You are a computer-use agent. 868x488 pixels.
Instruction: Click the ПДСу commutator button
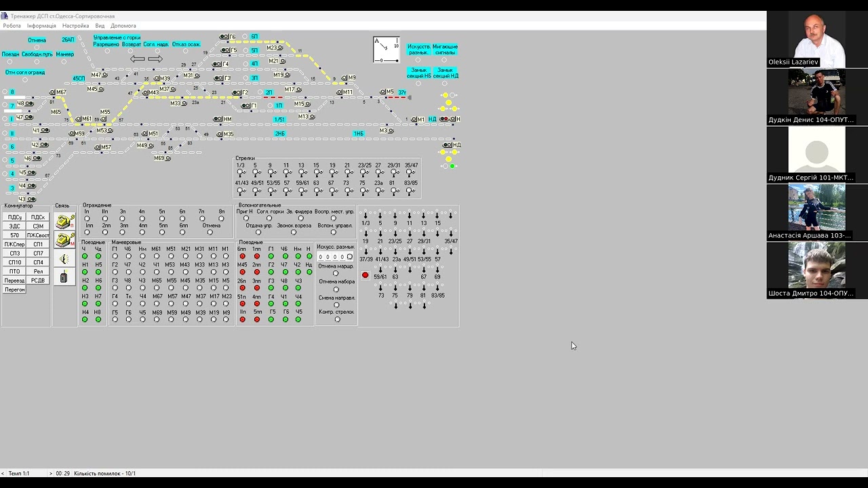pyautogui.click(x=15, y=217)
